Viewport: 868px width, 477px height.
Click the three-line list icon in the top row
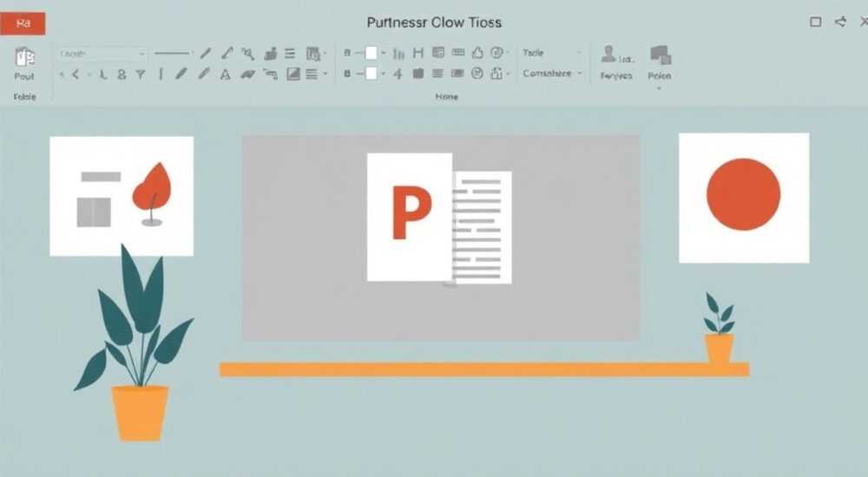coord(290,53)
